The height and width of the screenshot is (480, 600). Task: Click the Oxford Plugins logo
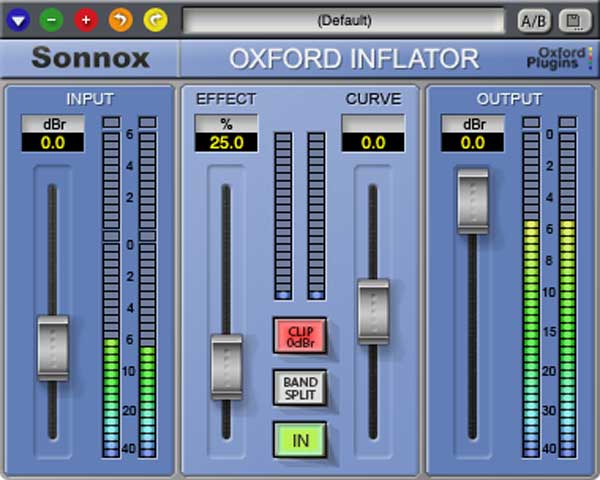559,58
